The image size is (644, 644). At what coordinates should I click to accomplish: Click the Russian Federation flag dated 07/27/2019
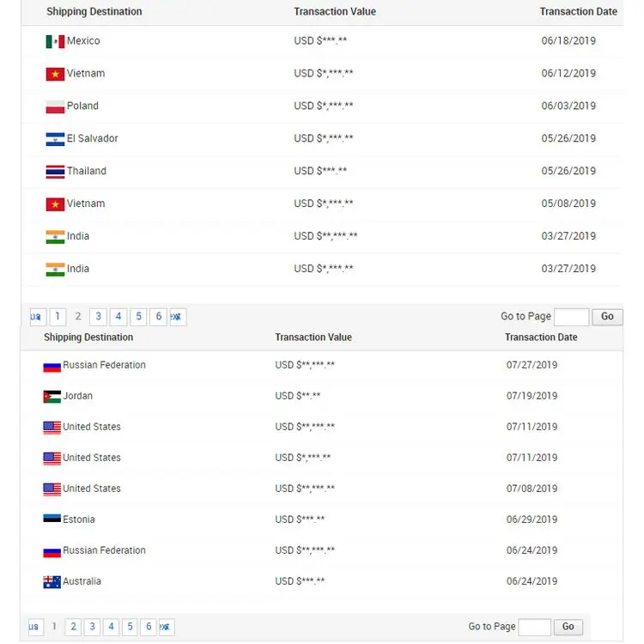52,366
